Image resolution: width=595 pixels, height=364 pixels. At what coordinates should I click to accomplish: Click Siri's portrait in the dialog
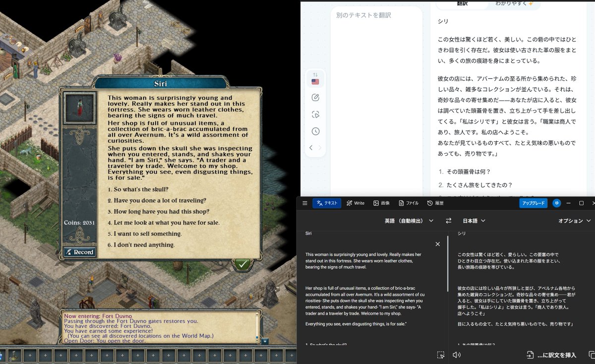pos(79,108)
